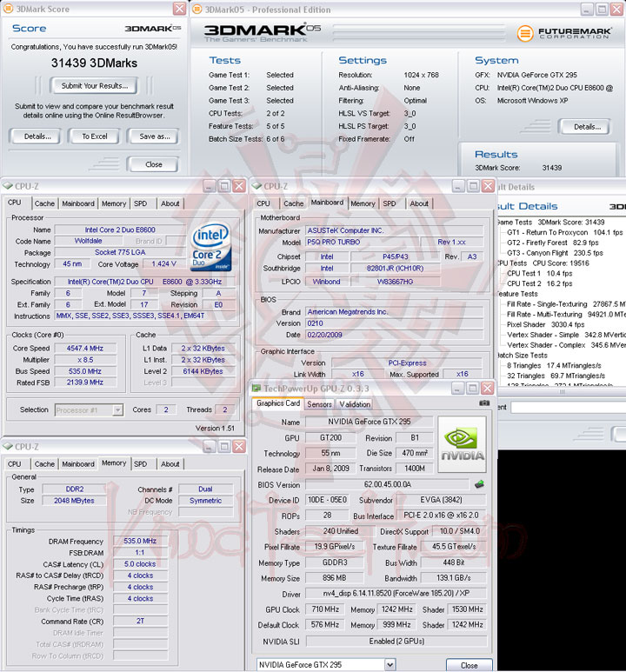The width and height of the screenshot is (626, 672).
Task: Select GT1 - Return To Proxycon result
Action: pos(564,232)
